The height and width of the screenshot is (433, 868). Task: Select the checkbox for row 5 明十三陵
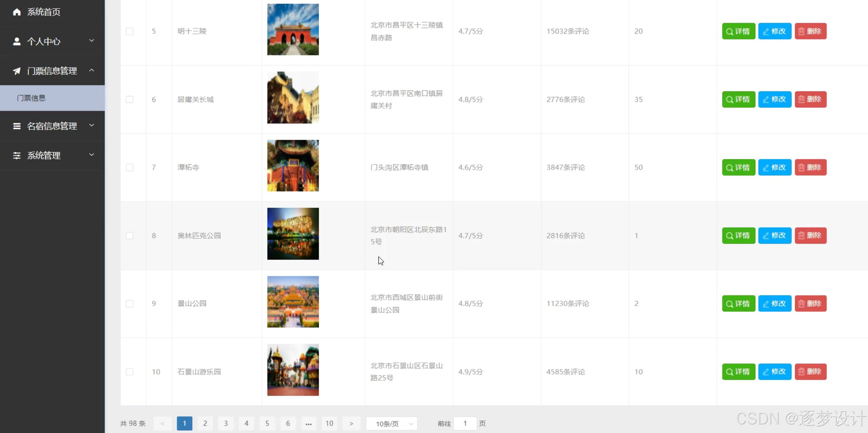click(129, 31)
